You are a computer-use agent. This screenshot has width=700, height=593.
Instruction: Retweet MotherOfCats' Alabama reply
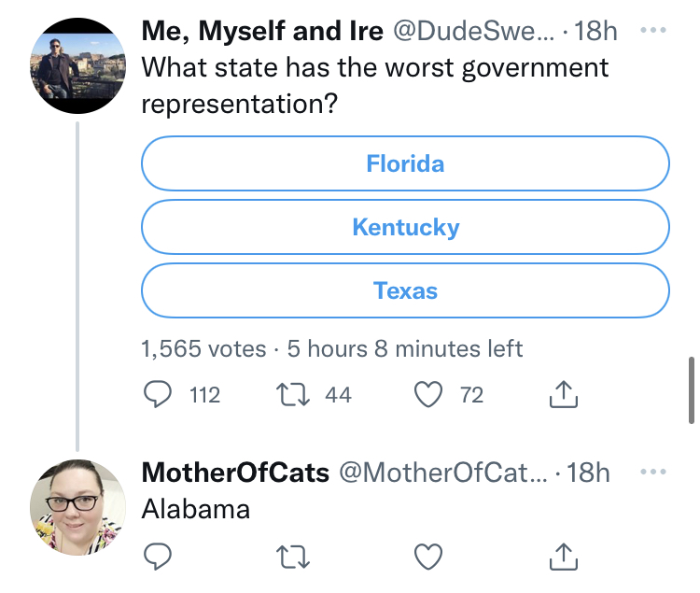pyautogui.click(x=293, y=557)
